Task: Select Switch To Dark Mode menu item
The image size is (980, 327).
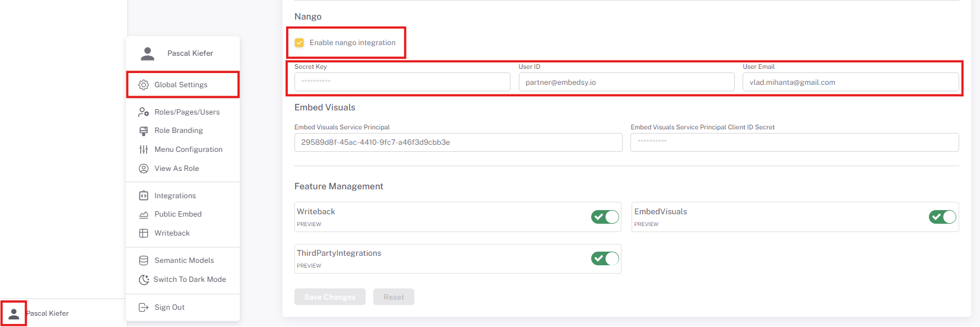Action: [189, 280]
